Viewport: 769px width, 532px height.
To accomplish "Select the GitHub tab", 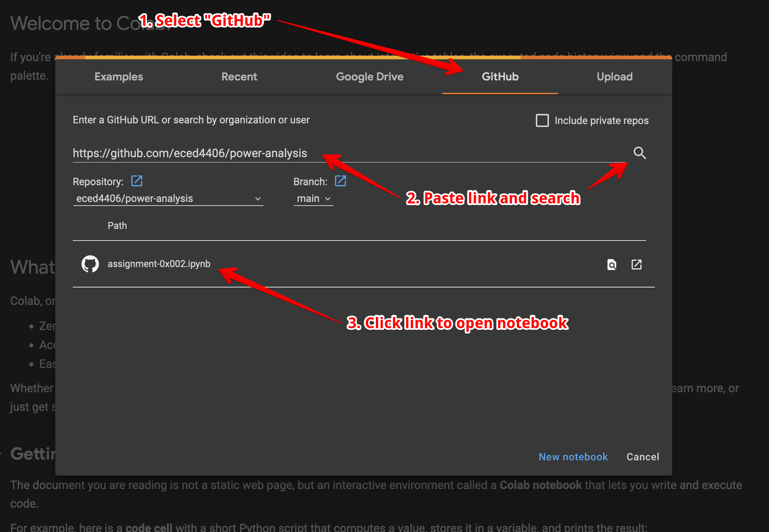I will click(x=500, y=77).
